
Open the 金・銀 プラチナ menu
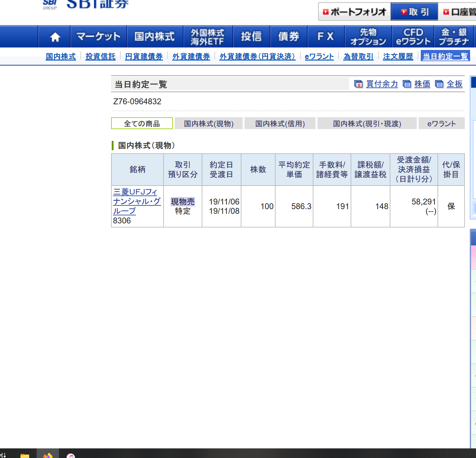point(454,37)
